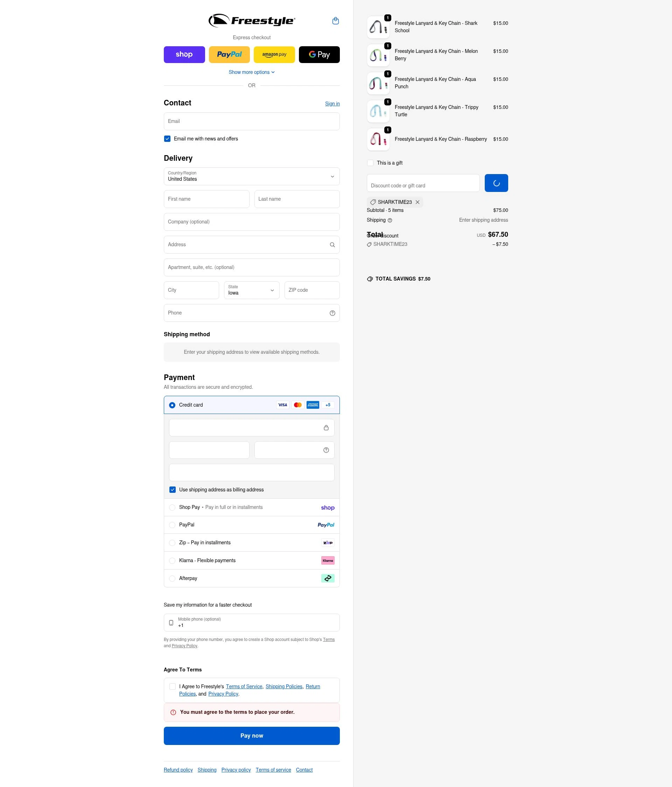The width and height of the screenshot is (672, 787).
Task: Select Klarna flexible payments
Action: coord(172,560)
